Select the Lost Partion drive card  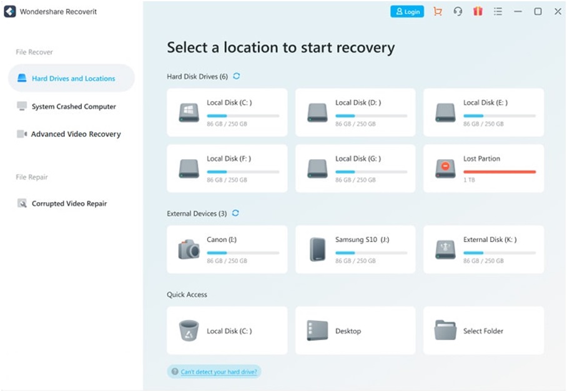point(483,168)
